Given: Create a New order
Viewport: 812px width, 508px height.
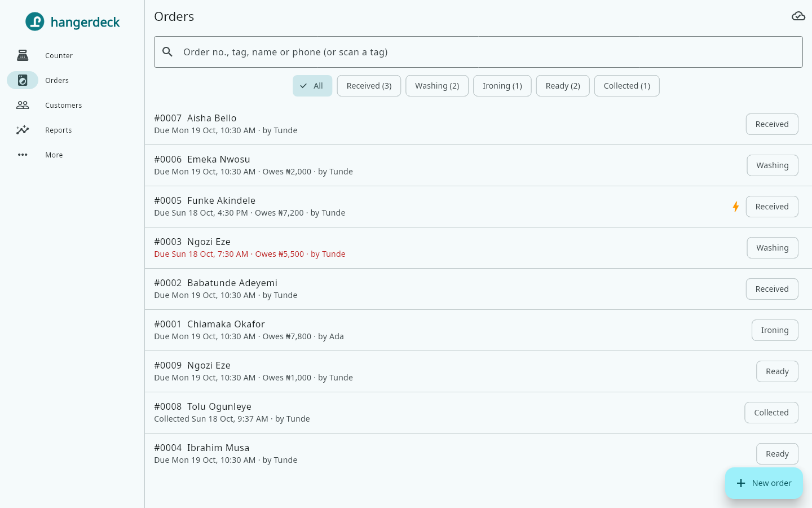Looking at the screenshot, I should tap(764, 483).
